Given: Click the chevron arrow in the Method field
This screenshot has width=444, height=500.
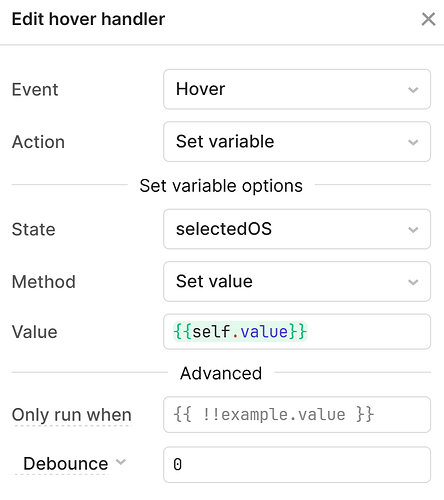Looking at the screenshot, I should click(x=413, y=282).
